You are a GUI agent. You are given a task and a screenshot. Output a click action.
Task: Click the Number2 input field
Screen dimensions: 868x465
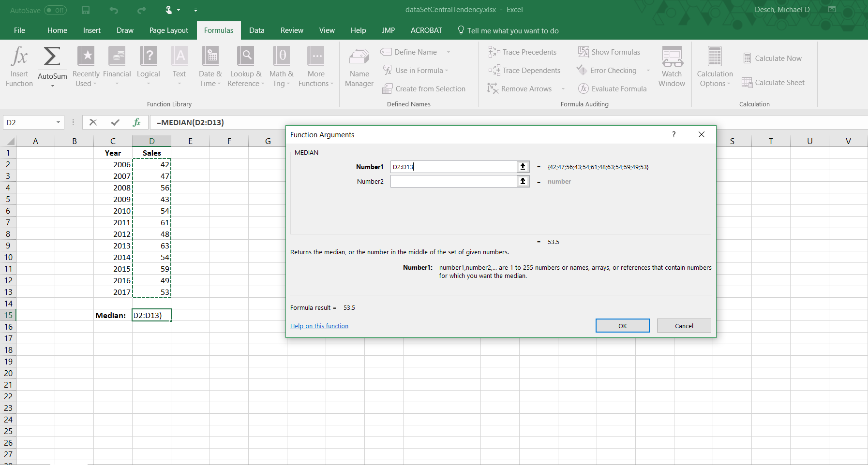[x=453, y=181]
